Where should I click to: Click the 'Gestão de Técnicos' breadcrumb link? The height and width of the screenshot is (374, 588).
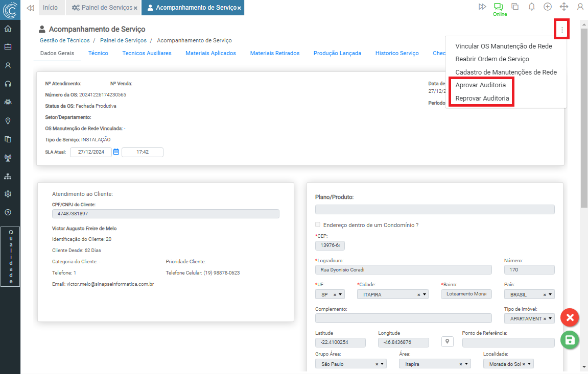pos(64,40)
